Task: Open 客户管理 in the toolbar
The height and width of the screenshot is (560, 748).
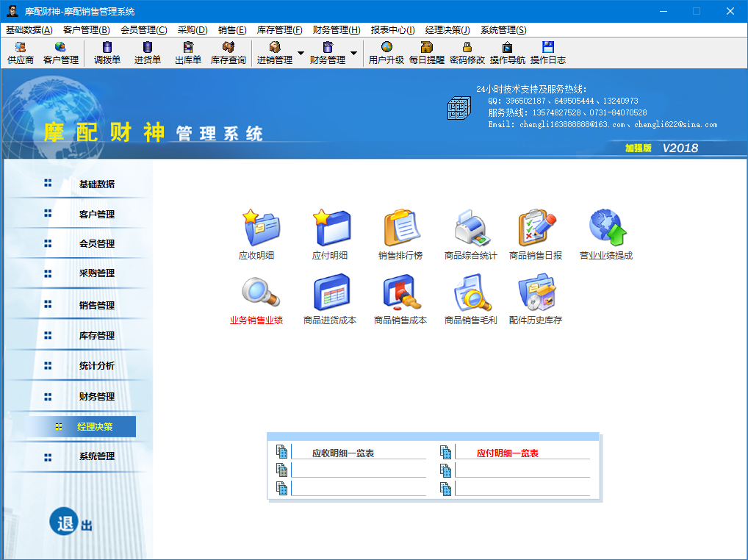Action: 60,53
